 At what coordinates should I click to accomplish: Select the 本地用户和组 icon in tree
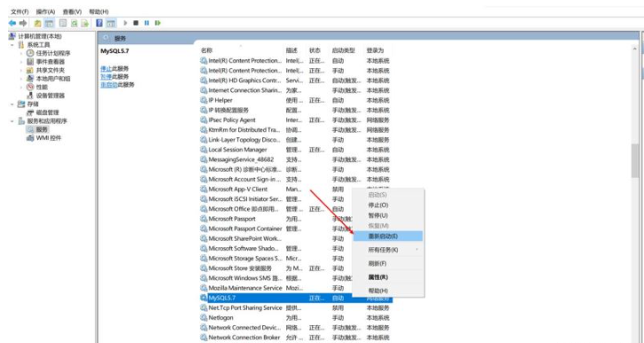click(30, 79)
